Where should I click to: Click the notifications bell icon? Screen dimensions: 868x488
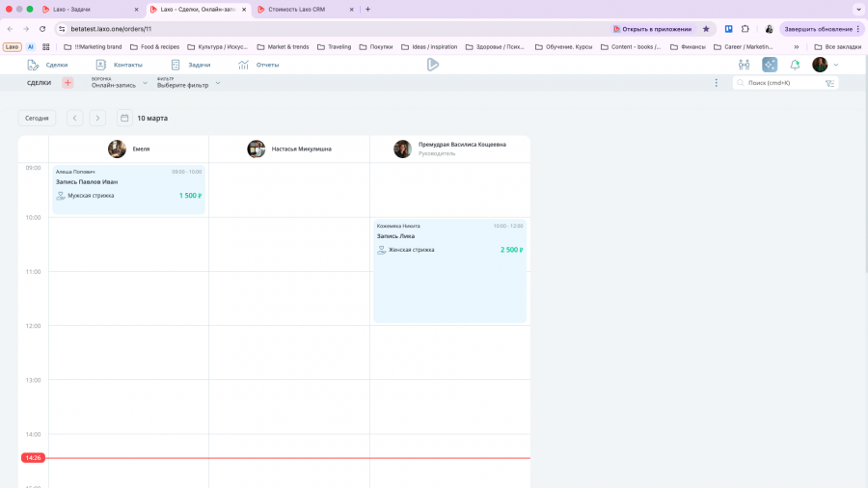[x=795, y=65]
